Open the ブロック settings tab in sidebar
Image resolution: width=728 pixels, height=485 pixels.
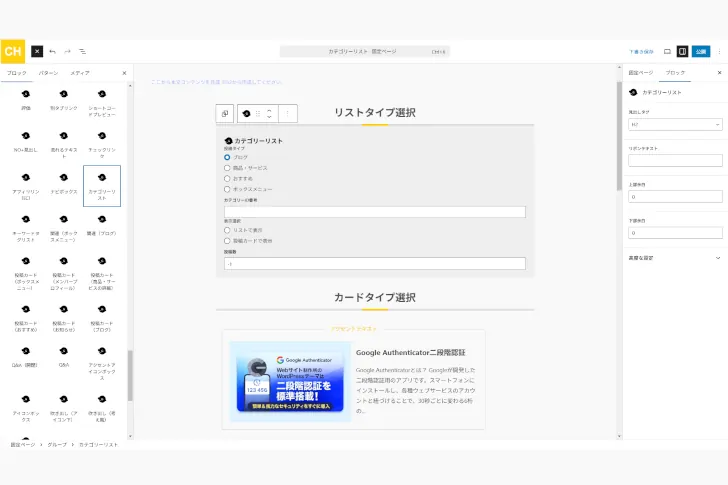(675, 73)
